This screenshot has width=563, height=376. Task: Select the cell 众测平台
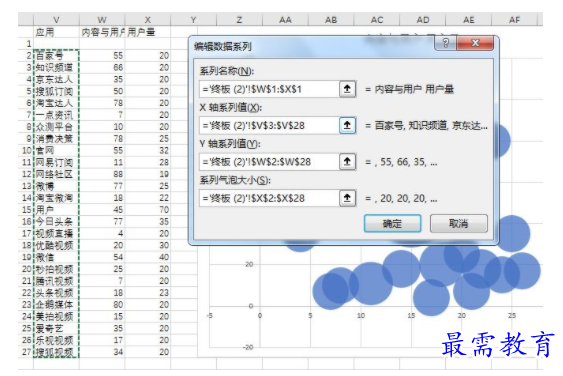tap(56, 127)
